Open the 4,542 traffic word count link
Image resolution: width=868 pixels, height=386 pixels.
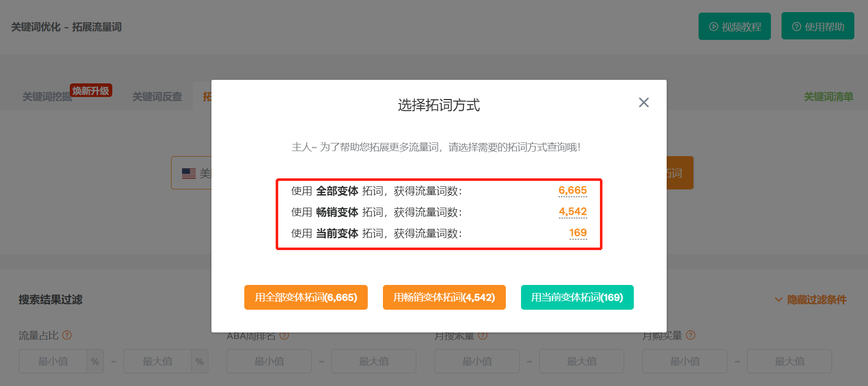573,212
